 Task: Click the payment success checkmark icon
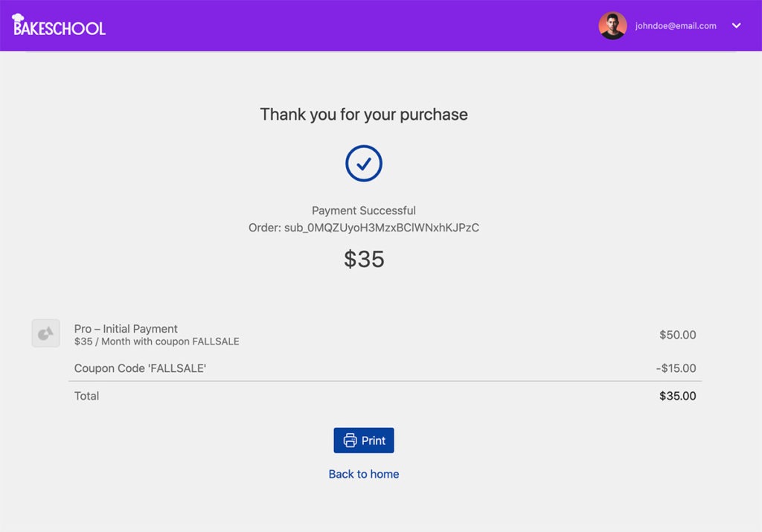pyautogui.click(x=364, y=164)
